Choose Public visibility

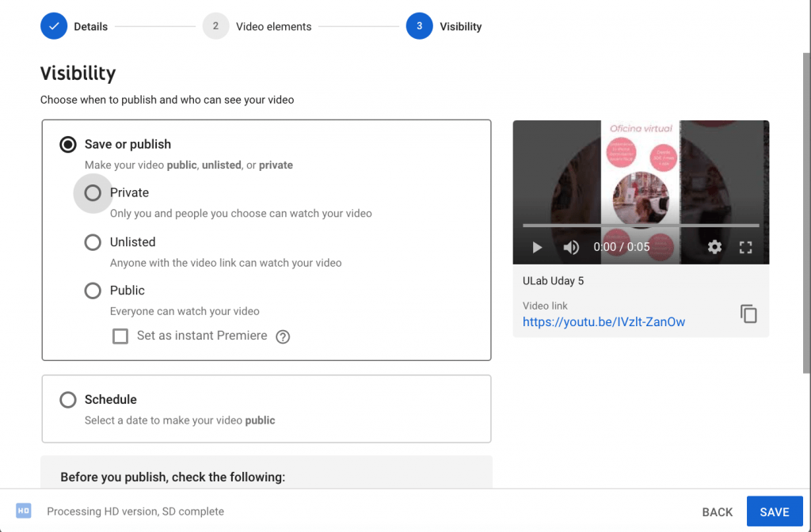93,291
